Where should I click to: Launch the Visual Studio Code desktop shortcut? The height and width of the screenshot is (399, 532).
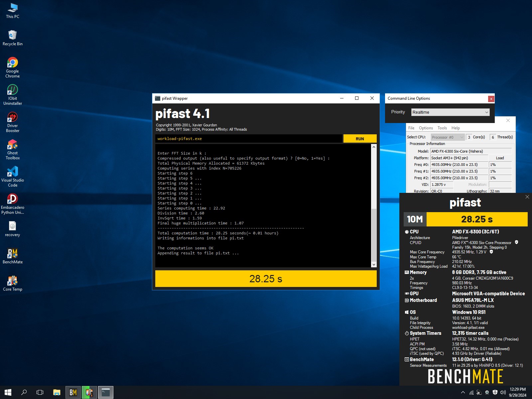tap(13, 177)
